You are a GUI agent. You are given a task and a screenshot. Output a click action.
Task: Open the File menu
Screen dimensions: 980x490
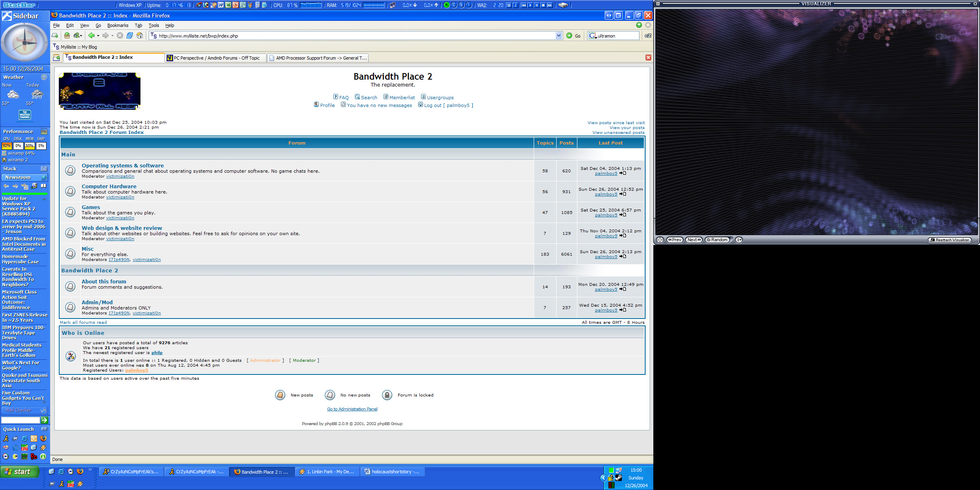point(56,25)
